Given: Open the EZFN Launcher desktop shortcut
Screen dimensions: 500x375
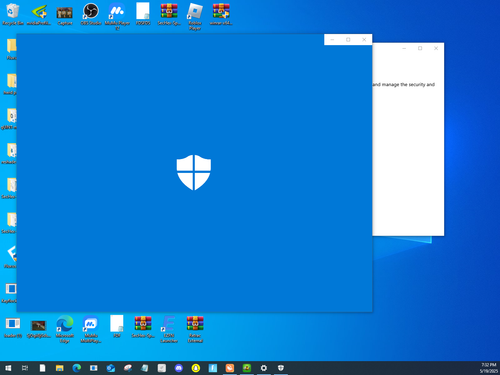Looking at the screenshot, I should [169, 329].
